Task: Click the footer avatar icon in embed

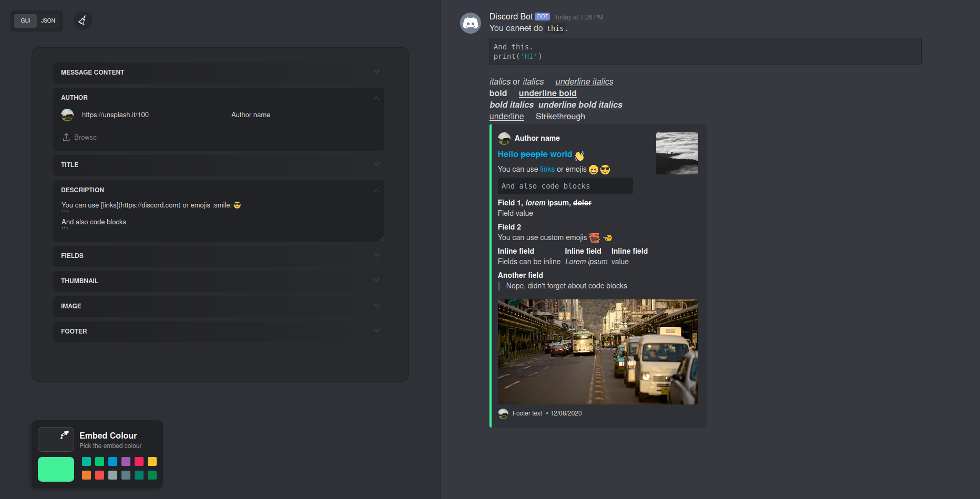Action: click(503, 413)
